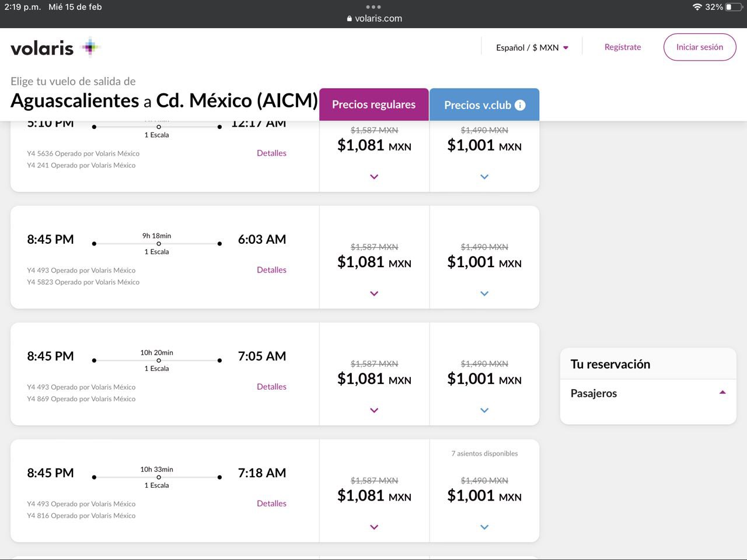Click the Regístrate link
747x560 pixels.
point(623,47)
